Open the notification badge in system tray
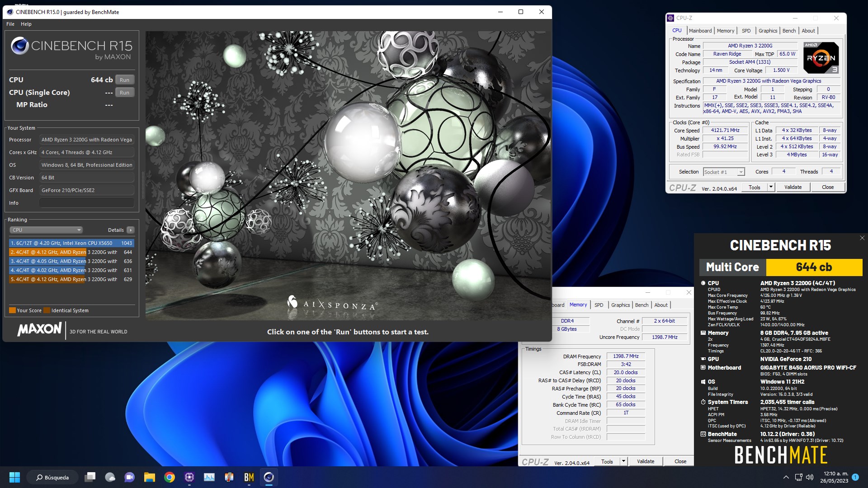The width and height of the screenshot is (868, 488). (855, 477)
